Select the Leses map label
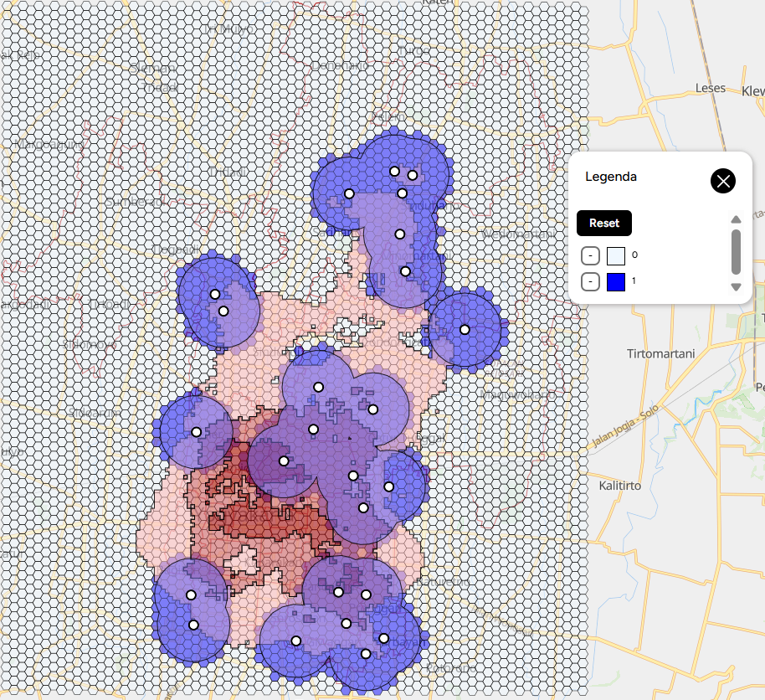 click(711, 88)
